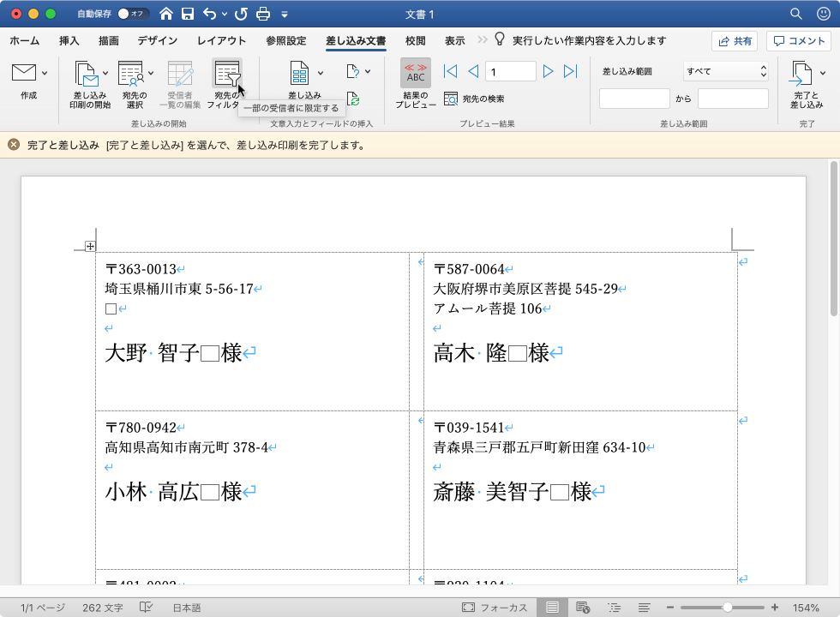Expand 作成 dropdown arrow
The image size is (840, 617).
coord(45,73)
